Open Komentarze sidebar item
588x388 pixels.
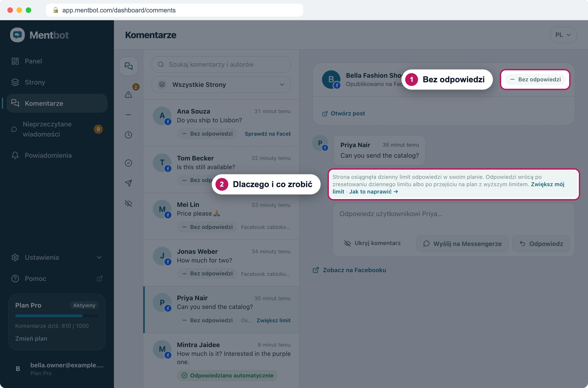[x=57, y=103]
